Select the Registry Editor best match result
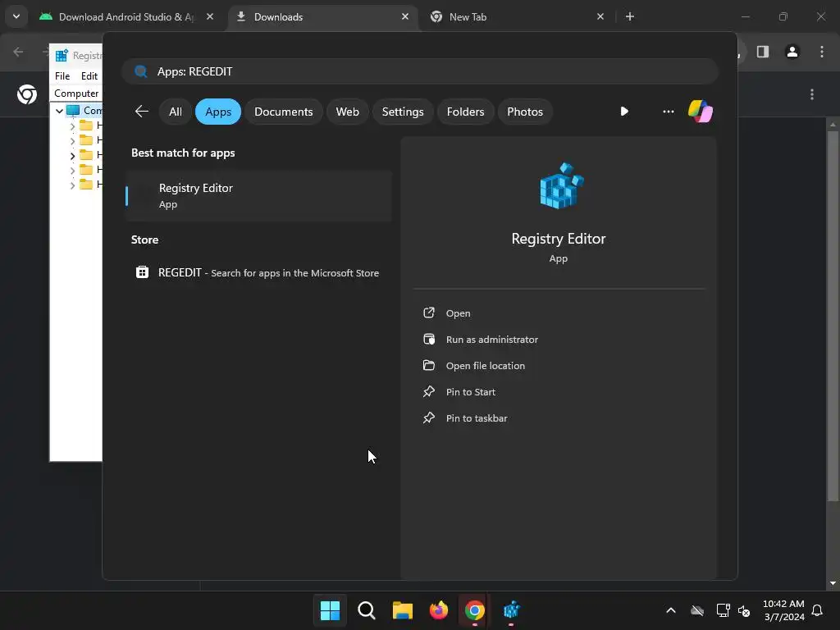Viewport: 840px width, 630px height. click(x=258, y=195)
